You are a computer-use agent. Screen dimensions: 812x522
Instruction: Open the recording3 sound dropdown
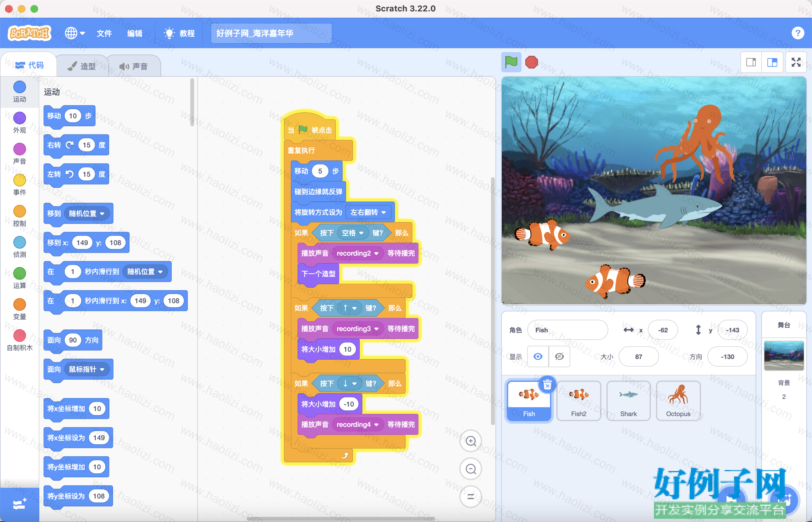tap(357, 329)
